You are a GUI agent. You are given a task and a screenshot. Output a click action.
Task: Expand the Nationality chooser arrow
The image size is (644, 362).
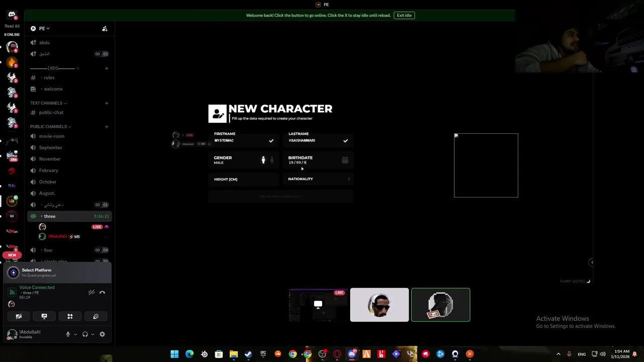349,179
